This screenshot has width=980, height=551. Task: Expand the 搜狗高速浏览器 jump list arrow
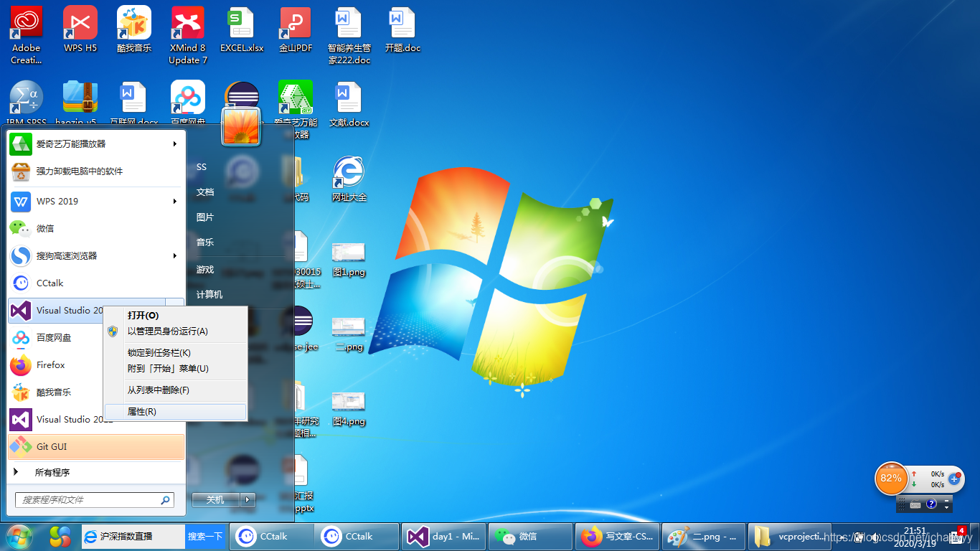(175, 255)
